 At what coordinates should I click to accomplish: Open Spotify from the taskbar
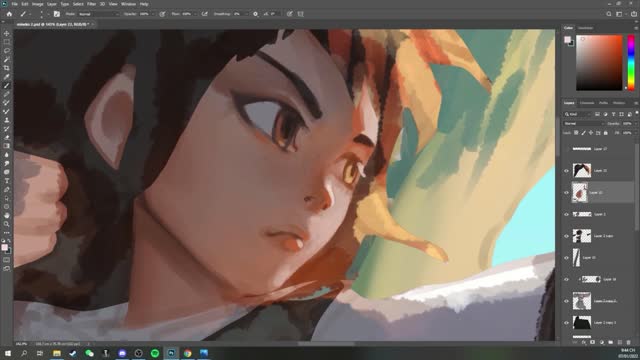[x=155, y=353]
